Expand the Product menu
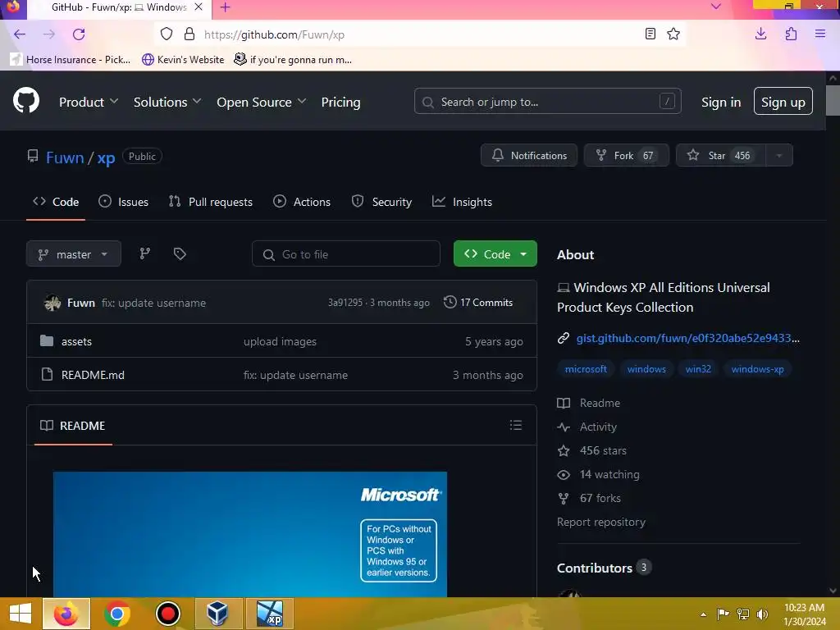The image size is (840, 630). [x=89, y=102]
